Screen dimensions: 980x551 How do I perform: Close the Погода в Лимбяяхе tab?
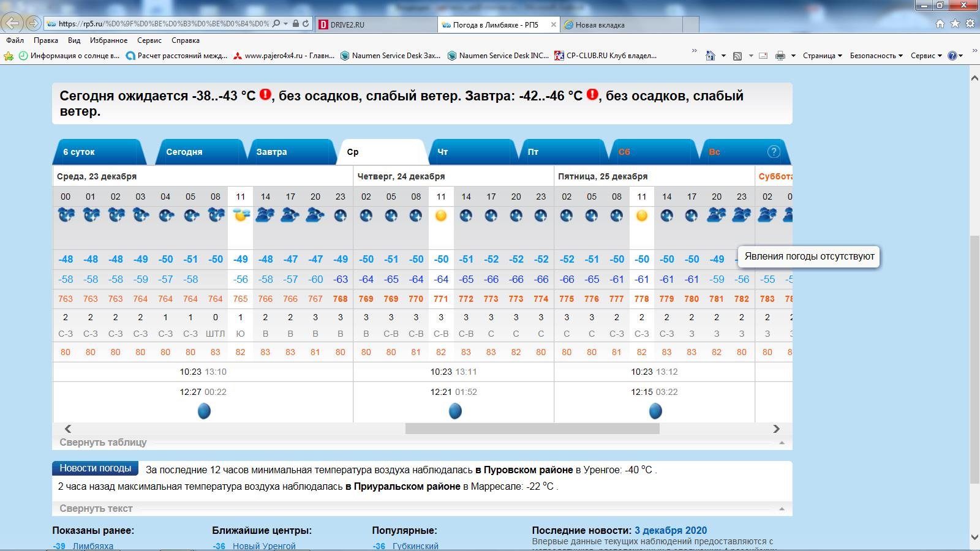pos(554,25)
